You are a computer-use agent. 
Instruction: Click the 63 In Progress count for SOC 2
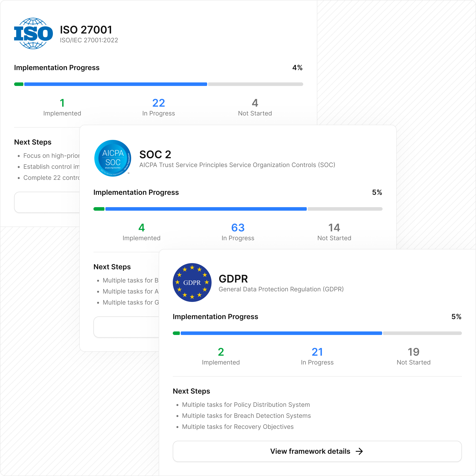[238, 228]
